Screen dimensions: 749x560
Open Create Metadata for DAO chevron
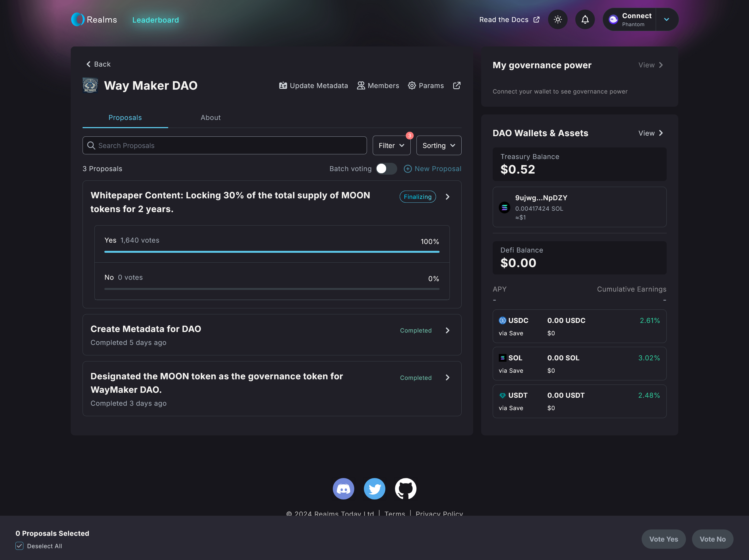pos(448,331)
